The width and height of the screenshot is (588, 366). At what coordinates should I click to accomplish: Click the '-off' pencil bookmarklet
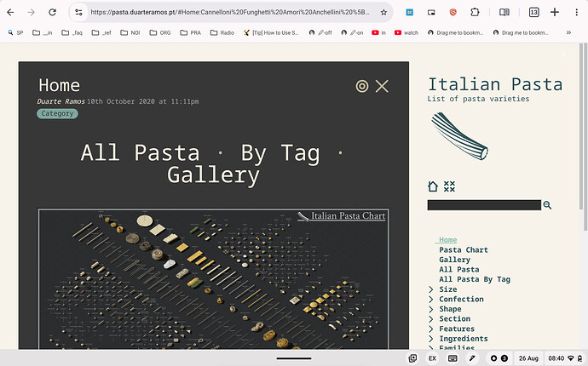coord(320,32)
